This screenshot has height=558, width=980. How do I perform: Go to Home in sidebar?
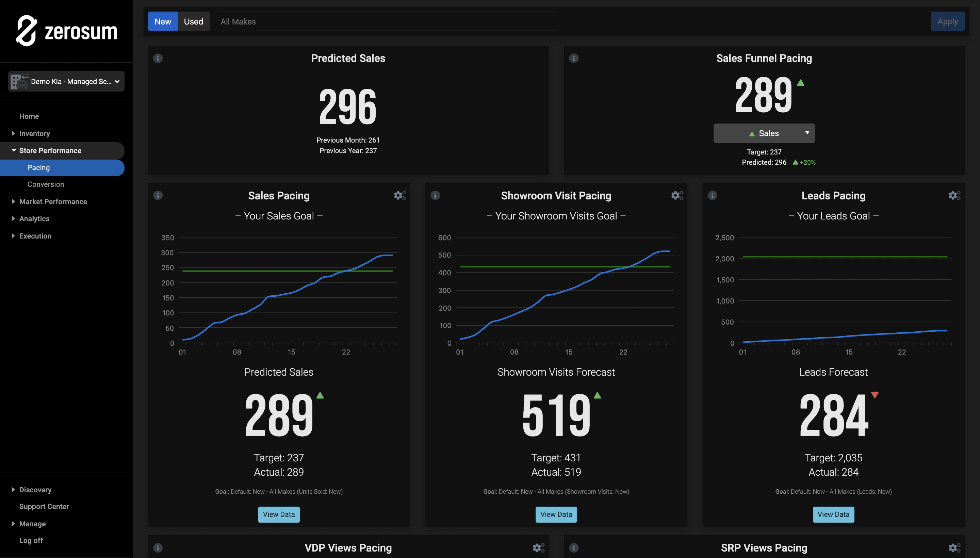coord(29,116)
